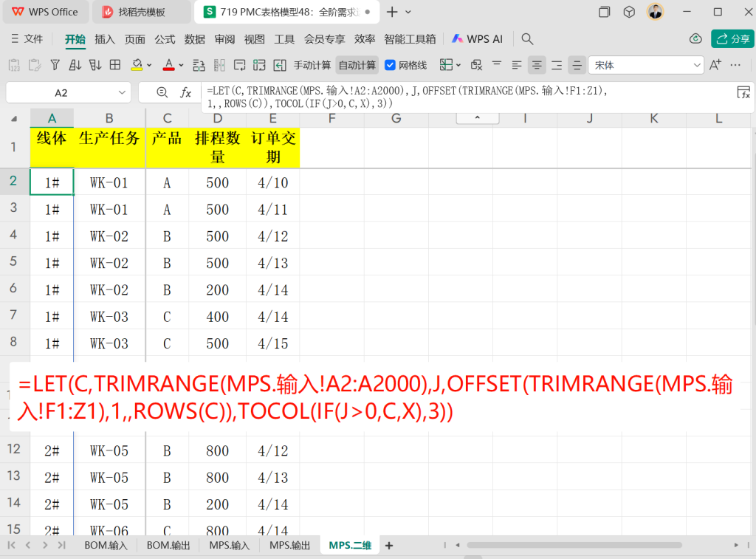
Task: Switch to manual calculation 手动计算
Action: tap(312, 65)
